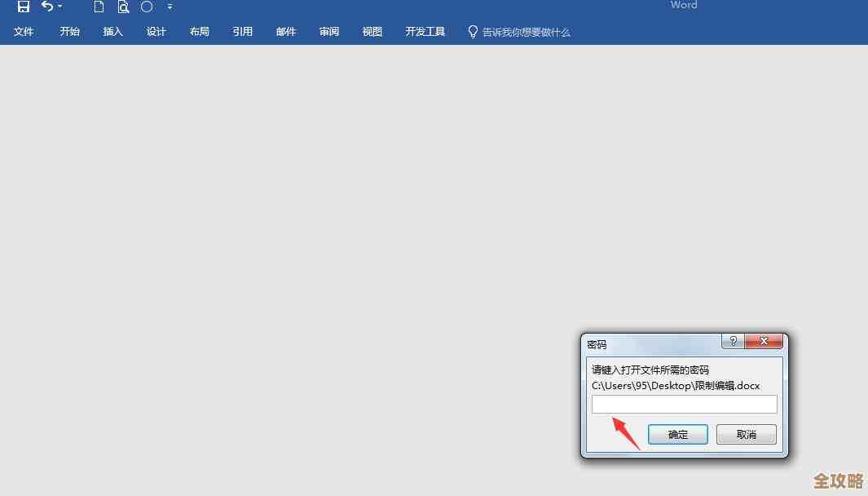Expand the Undo dropdown arrow

click(59, 7)
